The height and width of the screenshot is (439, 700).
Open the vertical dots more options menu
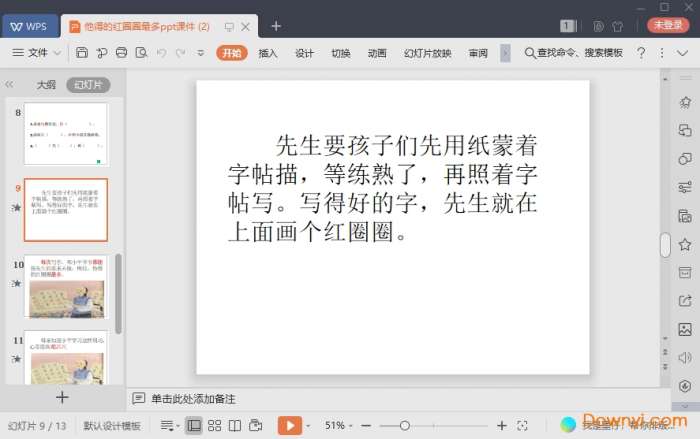[x=662, y=53]
